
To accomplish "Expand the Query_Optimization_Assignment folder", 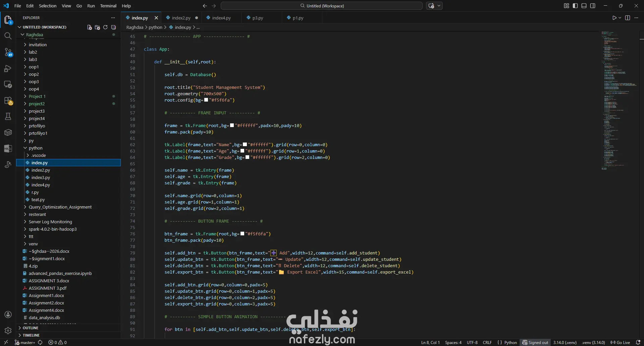I will point(68,207).
